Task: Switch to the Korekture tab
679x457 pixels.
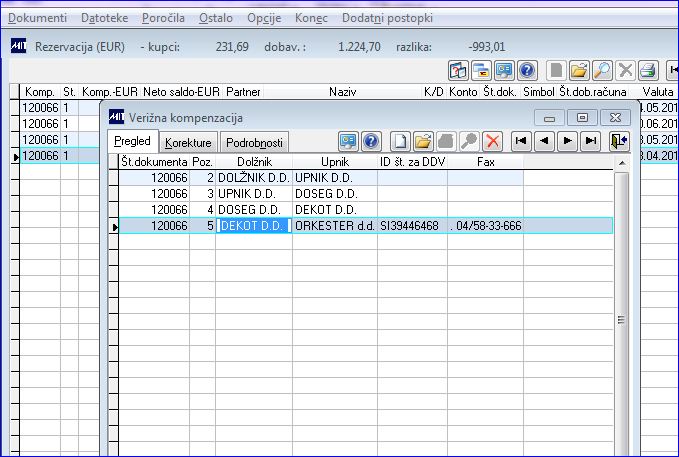Action: point(188,143)
